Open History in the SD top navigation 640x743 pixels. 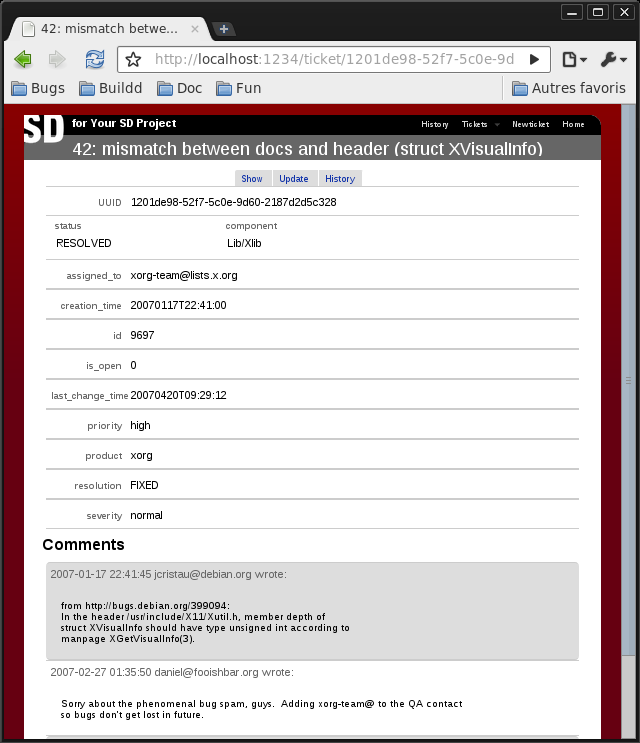tap(434, 124)
